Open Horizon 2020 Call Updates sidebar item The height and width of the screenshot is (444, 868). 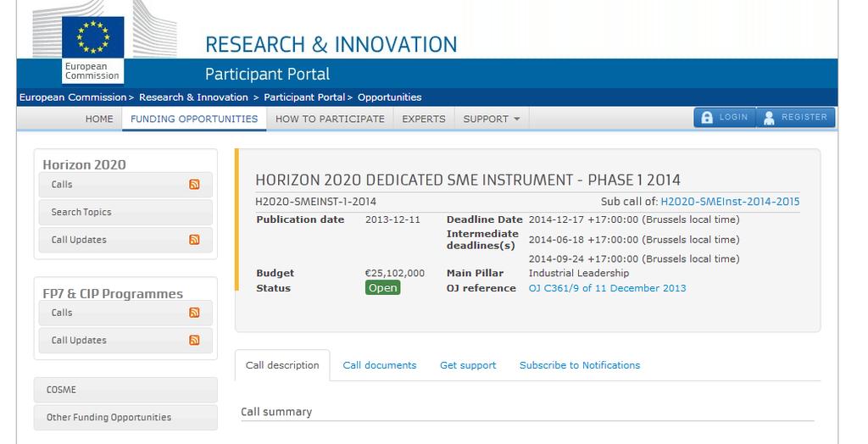(x=125, y=240)
